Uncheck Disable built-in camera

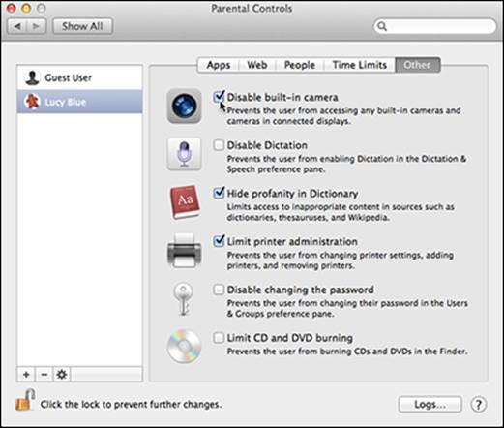point(219,97)
